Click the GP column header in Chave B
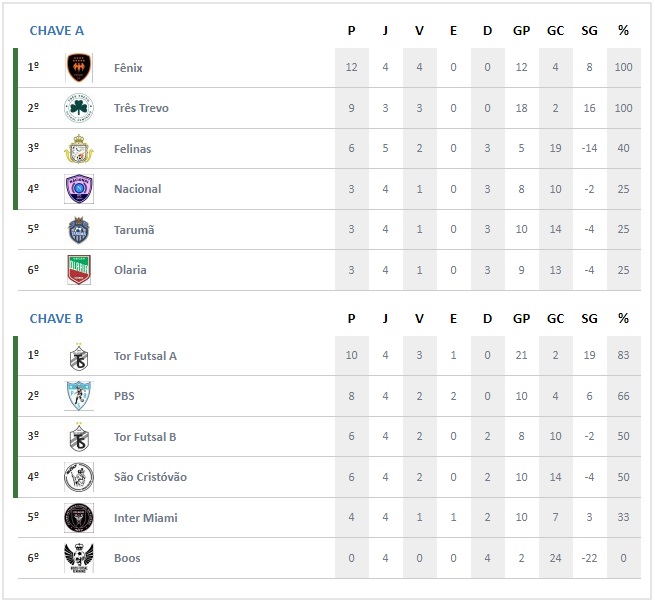Viewport: 655px width, 602px height. [x=521, y=319]
